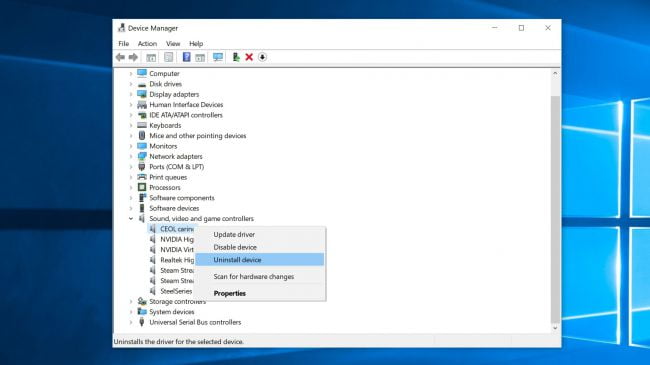Viewport: 650px width, 365px height.
Task: Click the Print queues category icon
Action: pos(142,177)
